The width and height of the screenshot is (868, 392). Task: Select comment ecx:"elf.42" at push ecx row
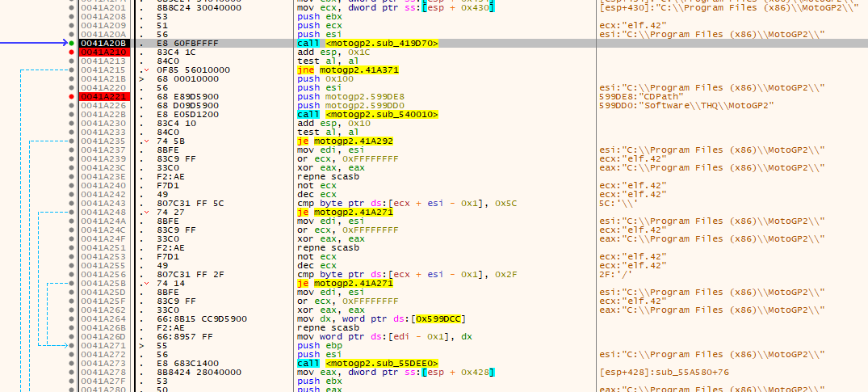coord(633,26)
